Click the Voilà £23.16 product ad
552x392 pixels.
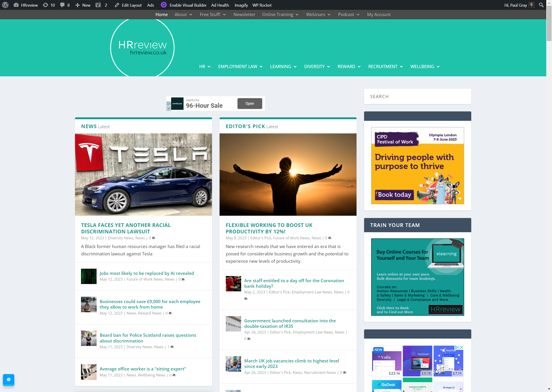[387, 361]
